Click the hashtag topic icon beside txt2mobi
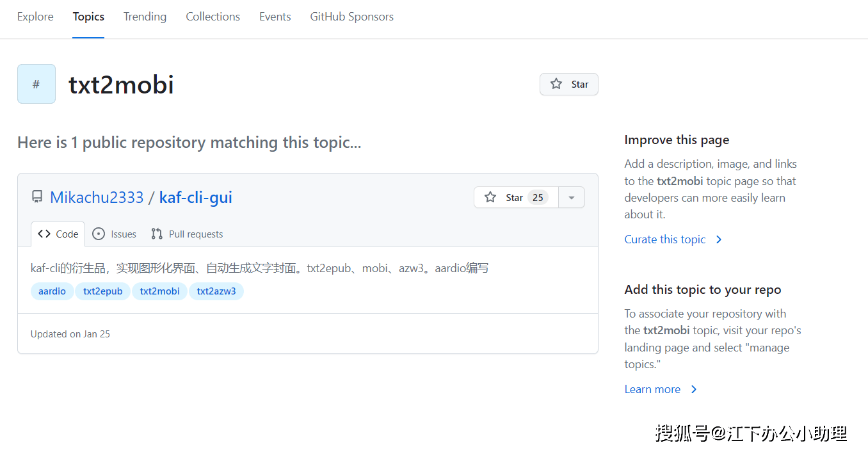868x452 pixels. (36, 84)
